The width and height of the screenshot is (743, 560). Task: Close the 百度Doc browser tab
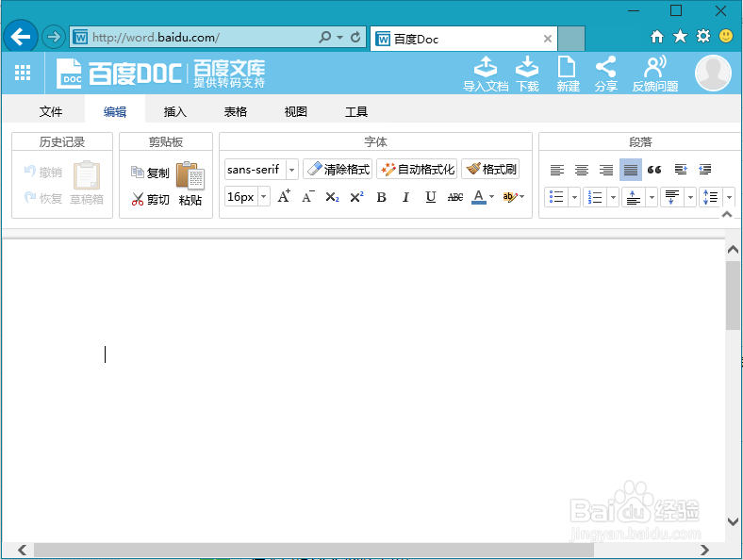click(x=547, y=39)
